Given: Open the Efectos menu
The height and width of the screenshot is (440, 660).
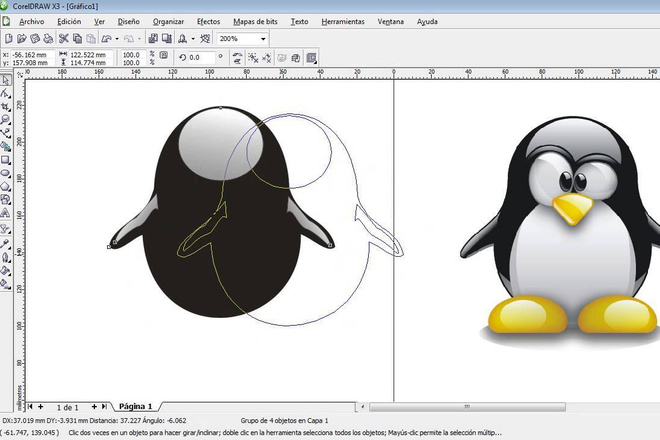Looking at the screenshot, I should [208, 21].
